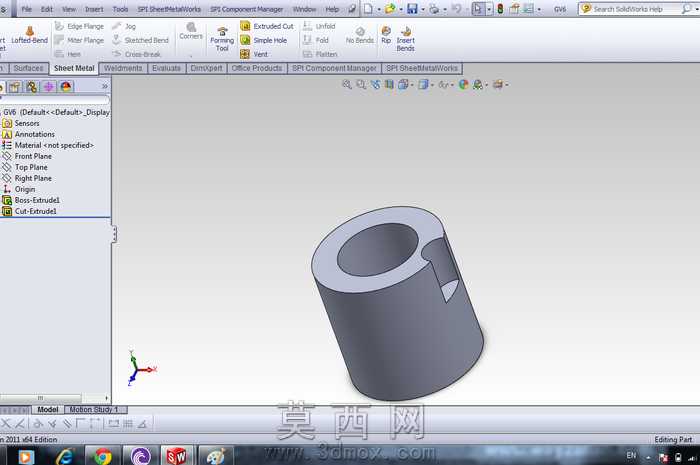Click the Lofted-Bend tool

pyautogui.click(x=29, y=35)
